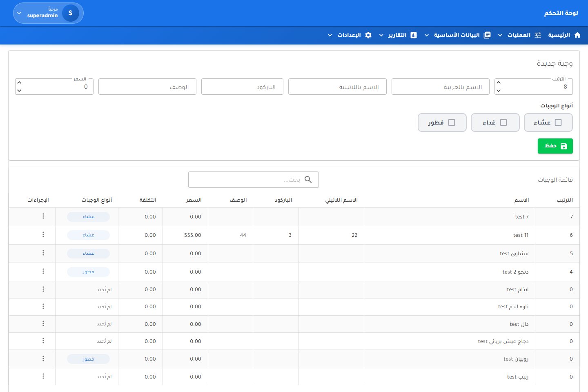Open the العمليات menu
The height and width of the screenshot is (392, 588).
(x=519, y=35)
